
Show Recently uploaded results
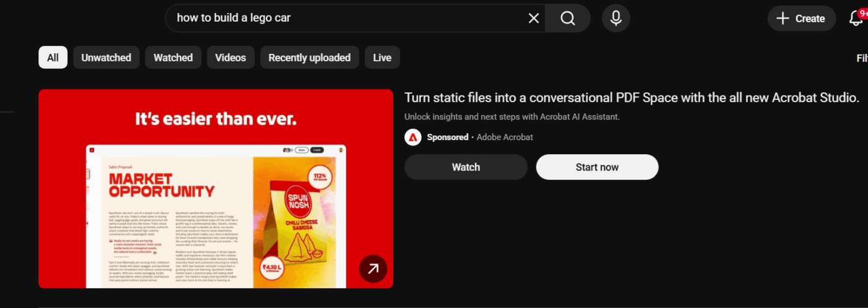pos(309,58)
